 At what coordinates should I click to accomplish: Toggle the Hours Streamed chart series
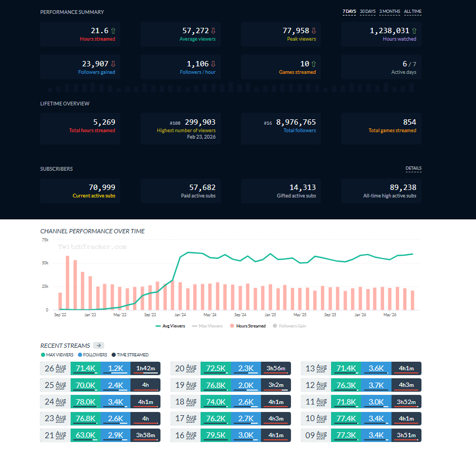click(x=248, y=326)
